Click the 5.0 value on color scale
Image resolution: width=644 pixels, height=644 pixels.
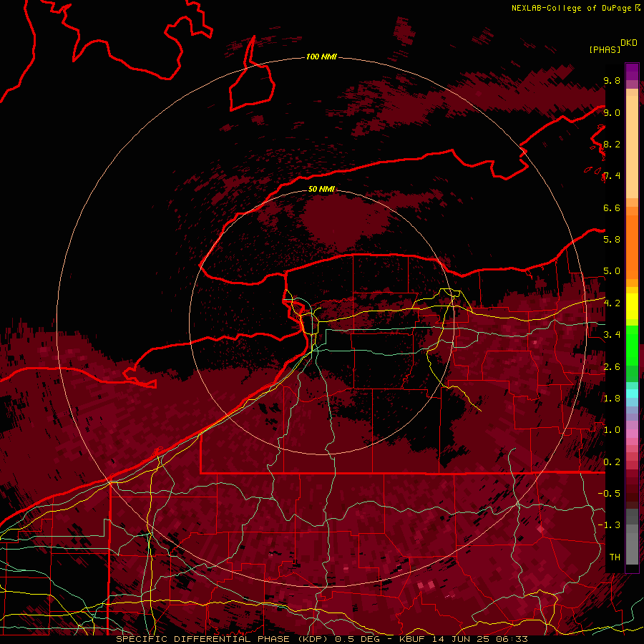pos(612,271)
